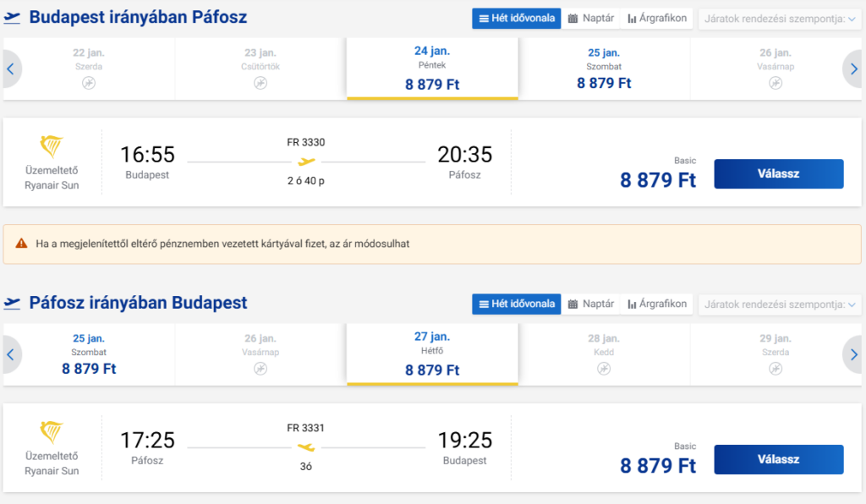Click the warning triangle in currency notice
Viewport: 866px width, 504px height.
coord(21,244)
